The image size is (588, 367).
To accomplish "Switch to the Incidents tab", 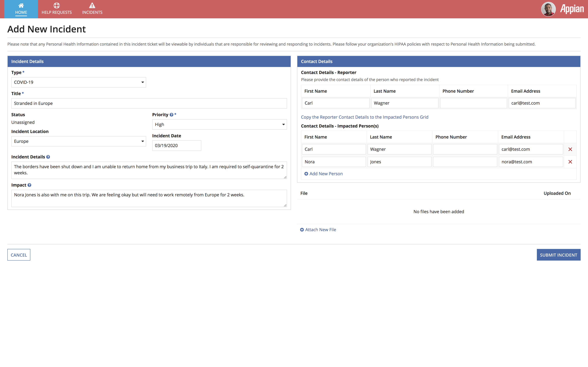I will point(92,9).
